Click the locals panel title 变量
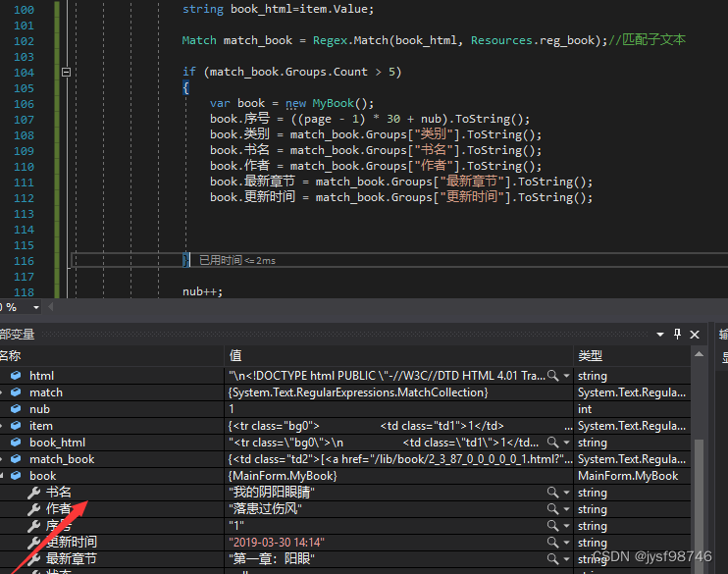The width and height of the screenshot is (728, 574). pos(18,334)
